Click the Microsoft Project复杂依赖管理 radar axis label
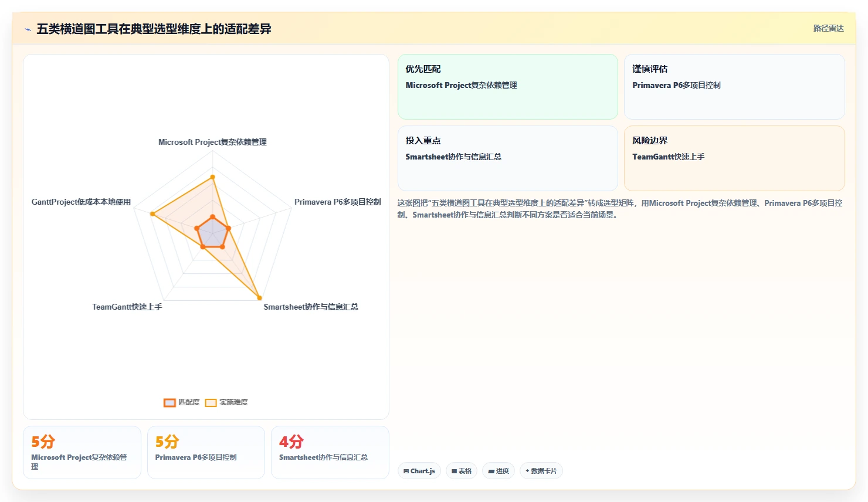 click(212, 142)
